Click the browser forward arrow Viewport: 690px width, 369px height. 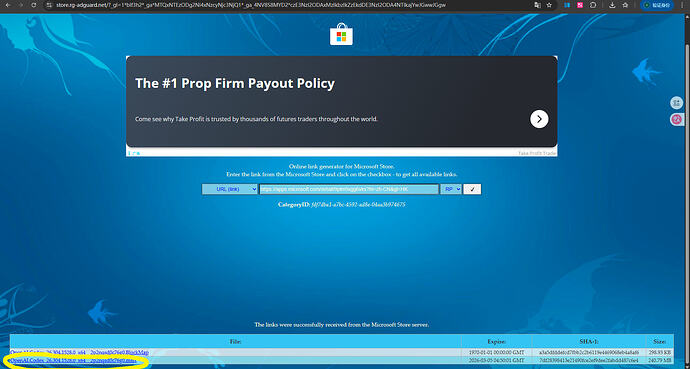[x=21, y=5]
